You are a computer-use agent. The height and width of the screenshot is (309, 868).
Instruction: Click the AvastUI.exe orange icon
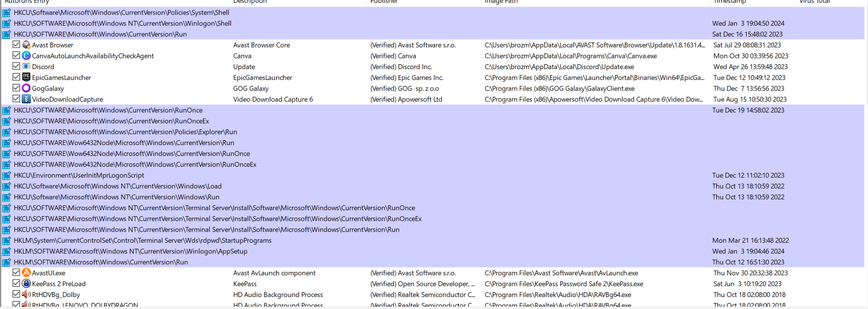point(26,273)
